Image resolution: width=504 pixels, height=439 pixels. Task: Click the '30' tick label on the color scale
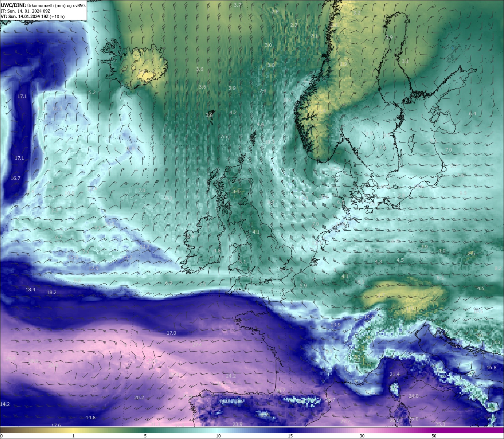(362, 436)
